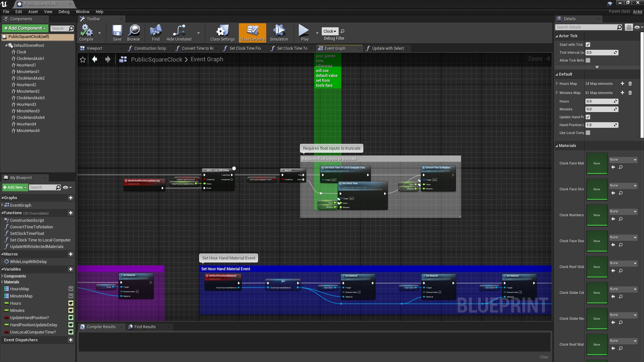Toggle the Start with Tick checkbox
The width and height of the screenshot is (644, 362).
(588, 44)
